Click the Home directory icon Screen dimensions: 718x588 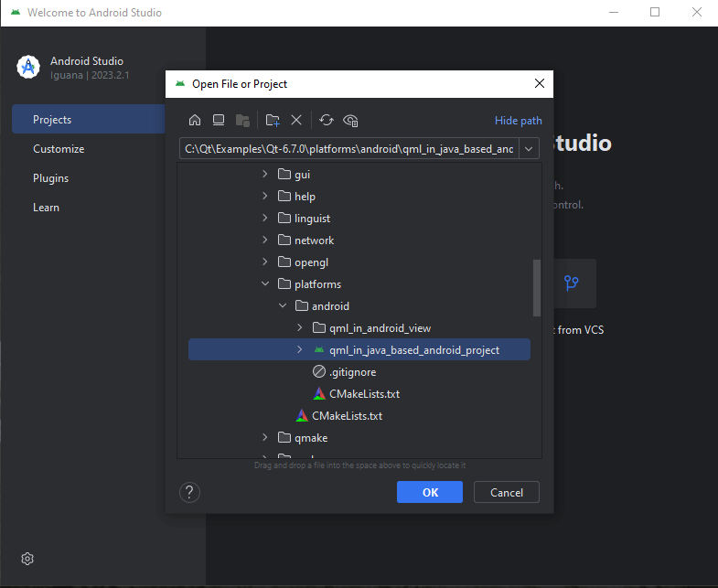coord(194,120)
